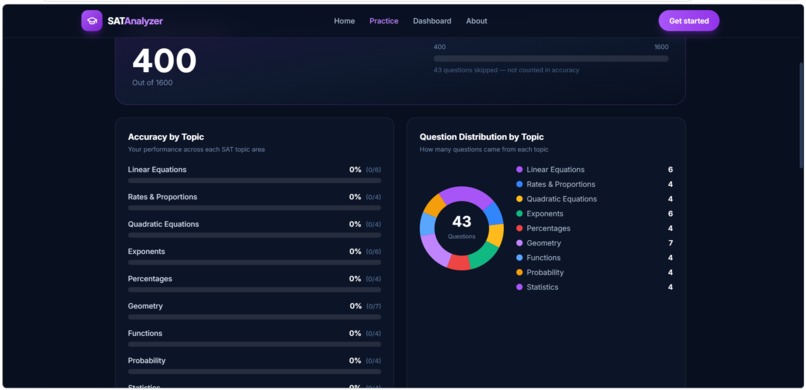
Task: Click the SATAnalyzer graduation cap logo icon
Action: tap(92, 21)
